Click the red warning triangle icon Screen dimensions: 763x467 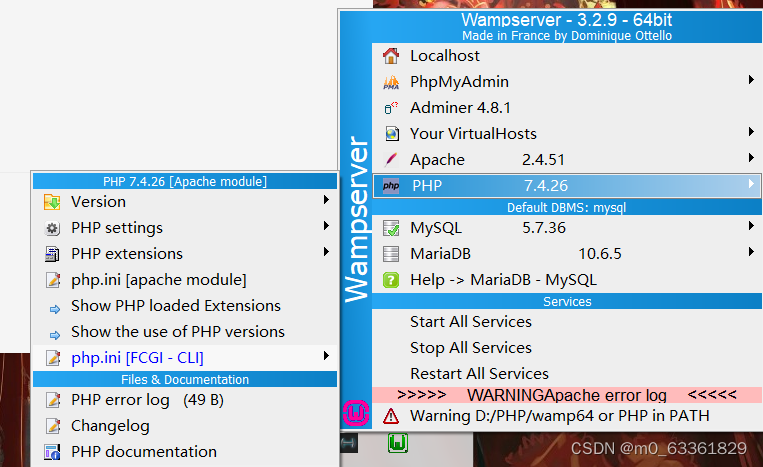click(391, 416)
